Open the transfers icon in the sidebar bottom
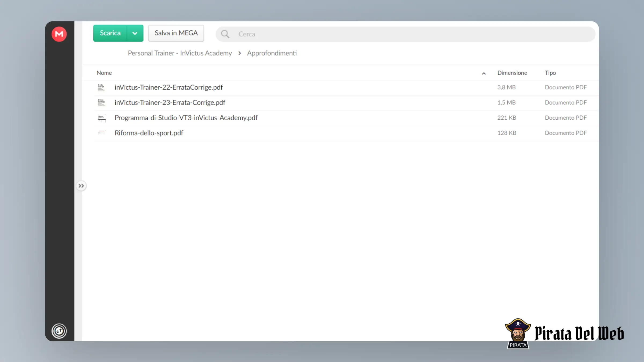Screen dimensions: 644x362 tap(59, 331)
